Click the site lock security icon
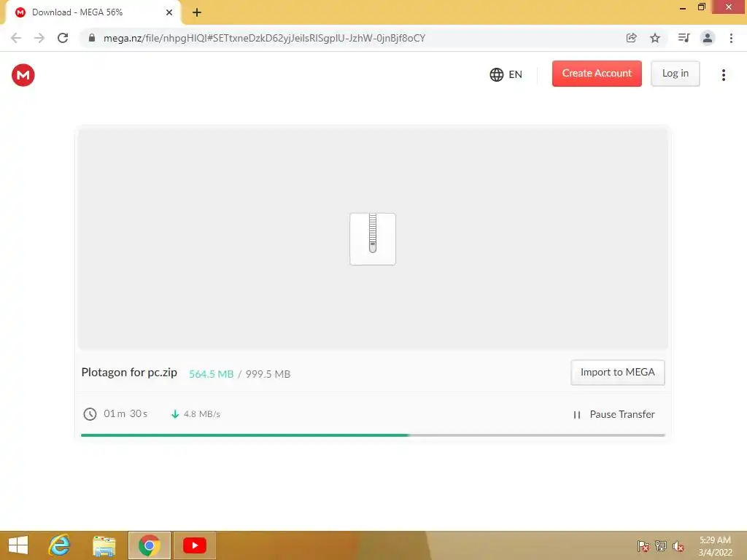This screenshot has height=560, width=747. coord(92,38)
